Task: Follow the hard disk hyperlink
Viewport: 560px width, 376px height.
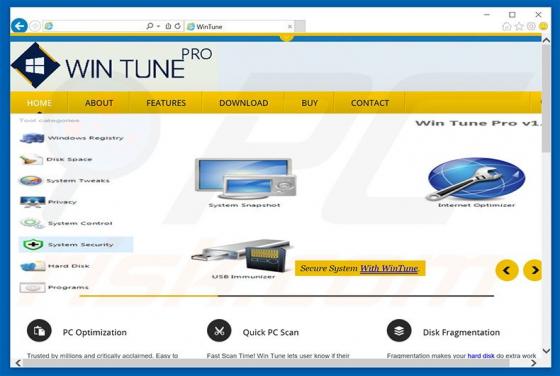Action: click(481, 356)
